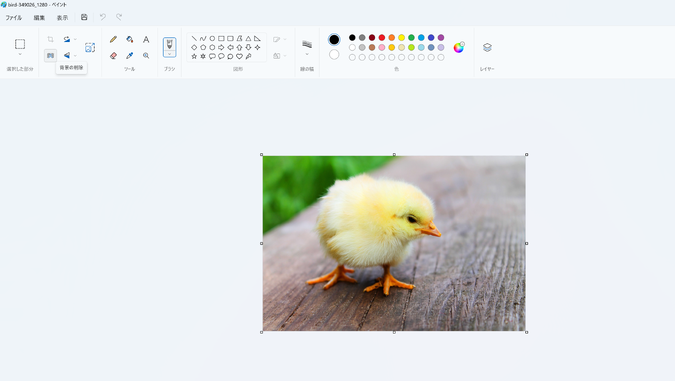The width and height of the screenshot is (675, 381).
Task: Open the edit colors wheel
Action: (x=459, y=47)
